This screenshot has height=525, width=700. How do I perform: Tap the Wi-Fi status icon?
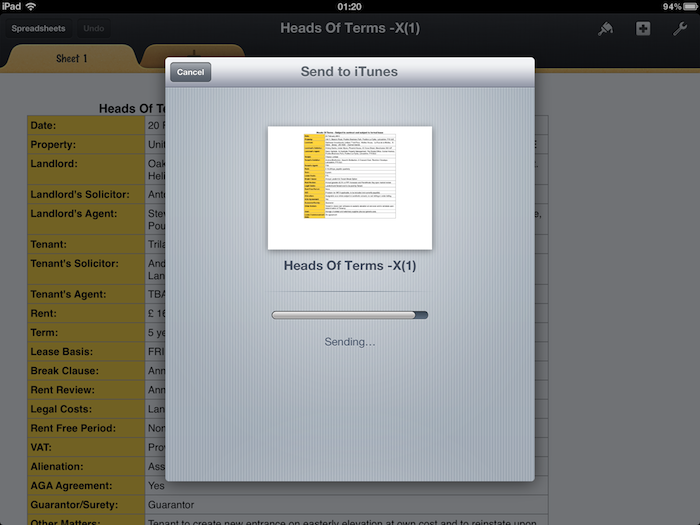[x=31, y=6]
